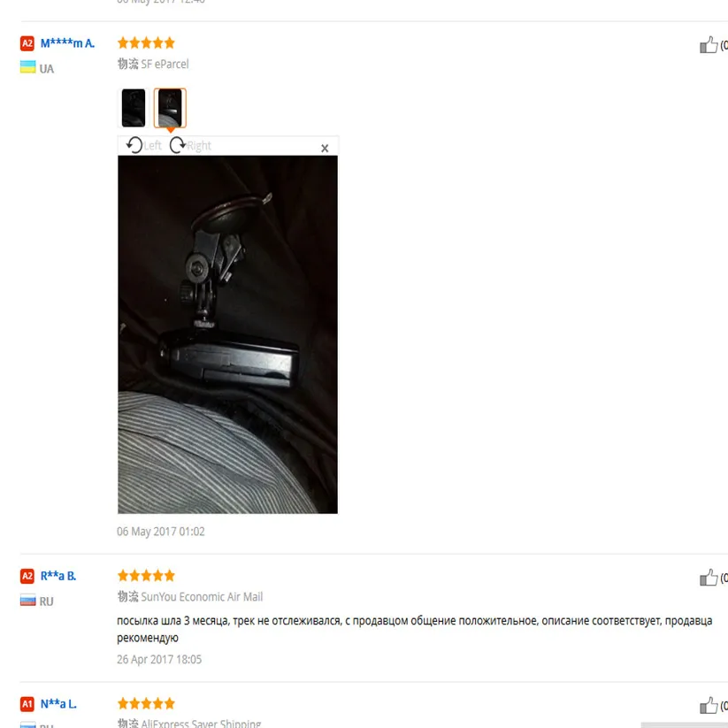The height and width of the screenshot is (728, 728).
Task: Like R**a B.'s review with thumbs-up
Action: point(709,578)
